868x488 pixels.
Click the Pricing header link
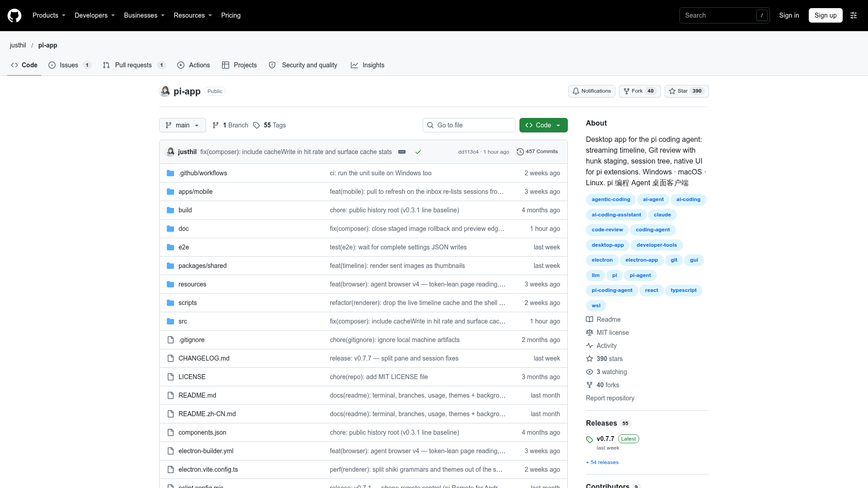[231, 15]
